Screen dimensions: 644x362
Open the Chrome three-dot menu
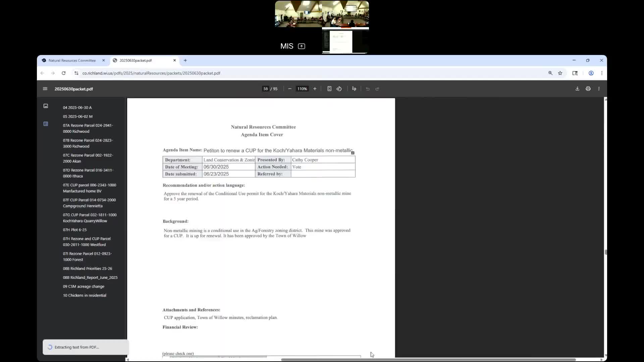pyautogui.click(x=602, y=73)
